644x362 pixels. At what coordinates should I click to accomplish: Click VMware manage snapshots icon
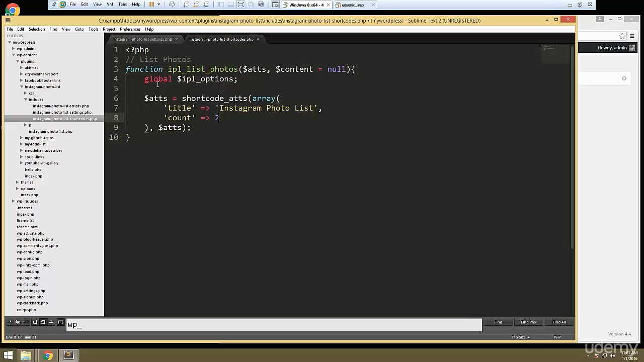click(x=206, y=5)
